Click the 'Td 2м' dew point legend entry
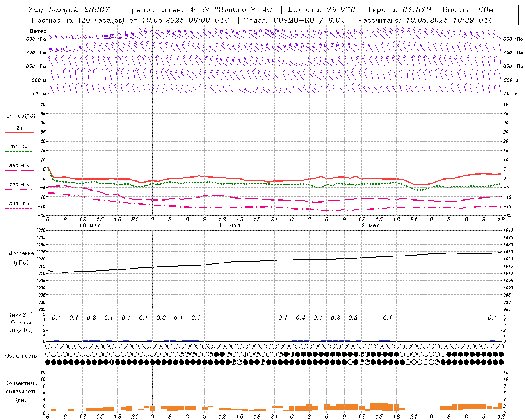The height and width of the screenshot is (420, 525). tap(19, 147)
